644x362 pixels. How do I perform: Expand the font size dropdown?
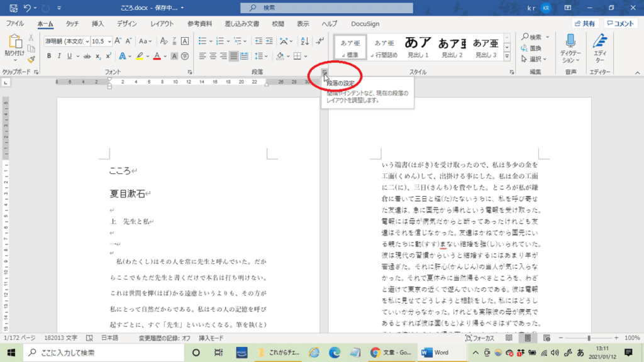pos(109,41)
